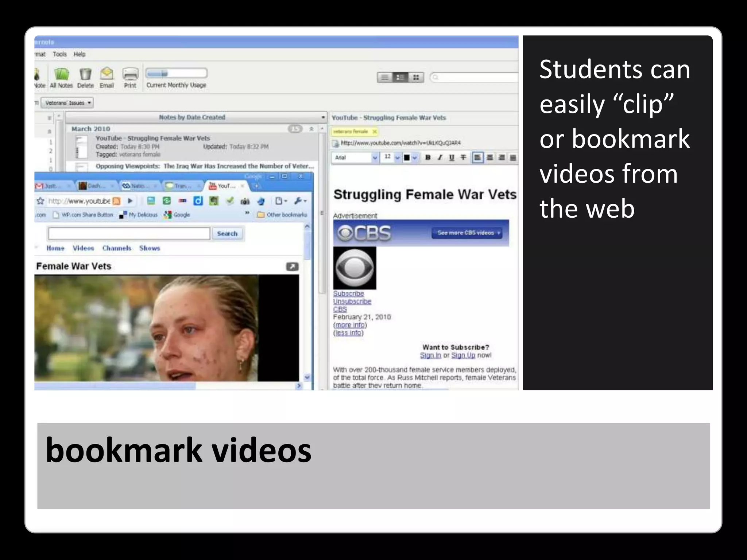Viewport: 747px width, 560px height.
Task: Toggle Underline formatting in the note editor
Action: point(452,157)
